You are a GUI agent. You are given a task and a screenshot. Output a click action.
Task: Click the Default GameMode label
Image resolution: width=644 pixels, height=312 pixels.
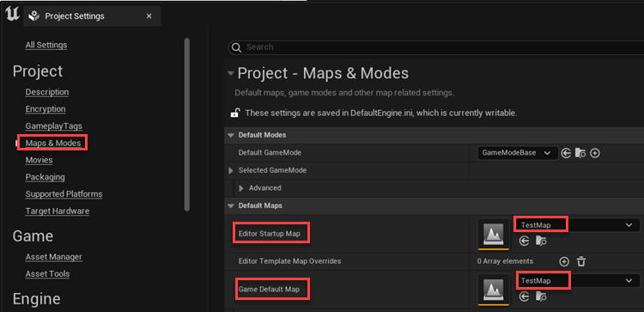[x=270, y=152]
